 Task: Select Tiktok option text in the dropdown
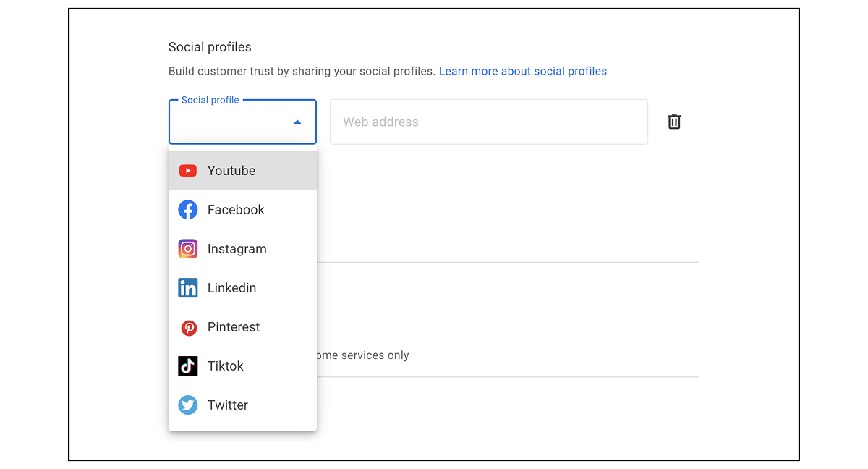click(x=226, y=366)
